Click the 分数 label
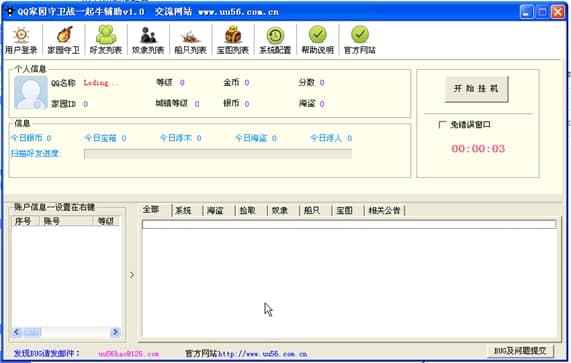 coord(306,83)
